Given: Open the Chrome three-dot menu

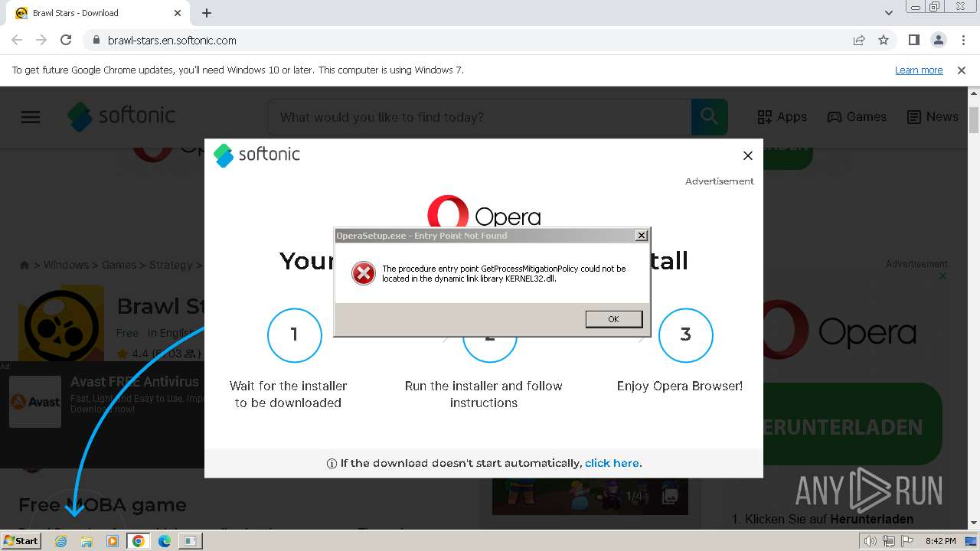Looking at the screenshot, I should [962, 40].
